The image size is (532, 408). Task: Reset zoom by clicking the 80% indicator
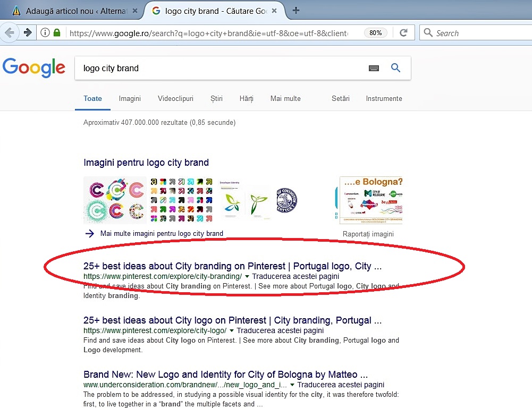coord(375,33)
